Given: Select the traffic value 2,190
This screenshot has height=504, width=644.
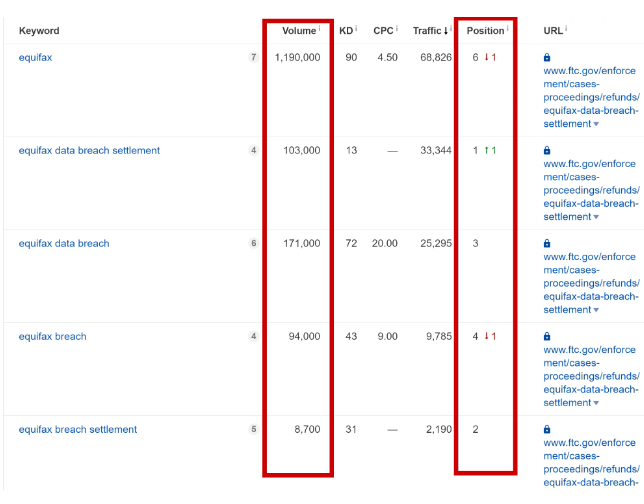Looking at the screenshot, I should (439, 429).
